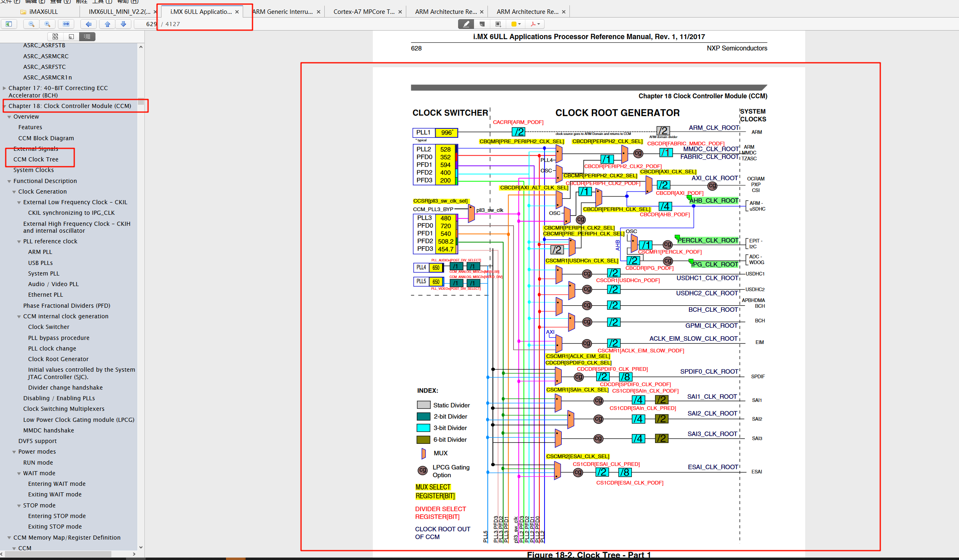Image resolution: width=959 pixels, height=560 pixels.
Task: Open the first ARM Architecture Reference tab
Action: click(445, 11)
